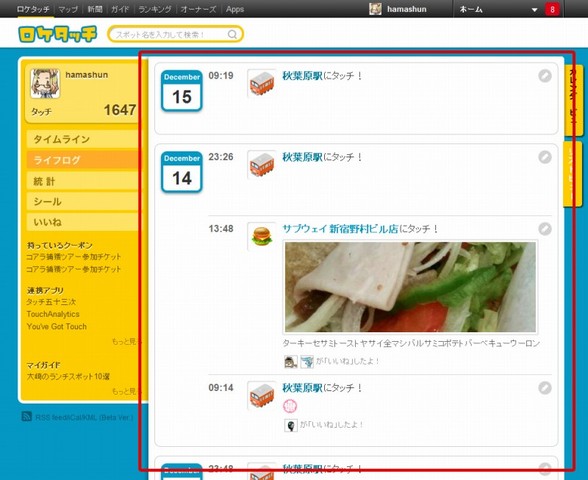Click the sandwich photo thumbnail

[410, 287]
